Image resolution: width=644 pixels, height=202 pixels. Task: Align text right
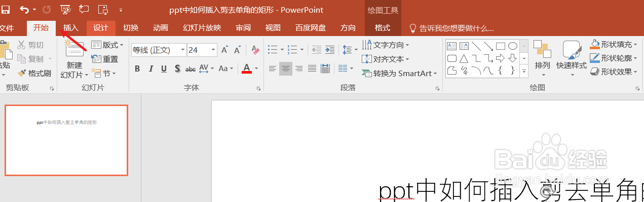click(299, 69)
